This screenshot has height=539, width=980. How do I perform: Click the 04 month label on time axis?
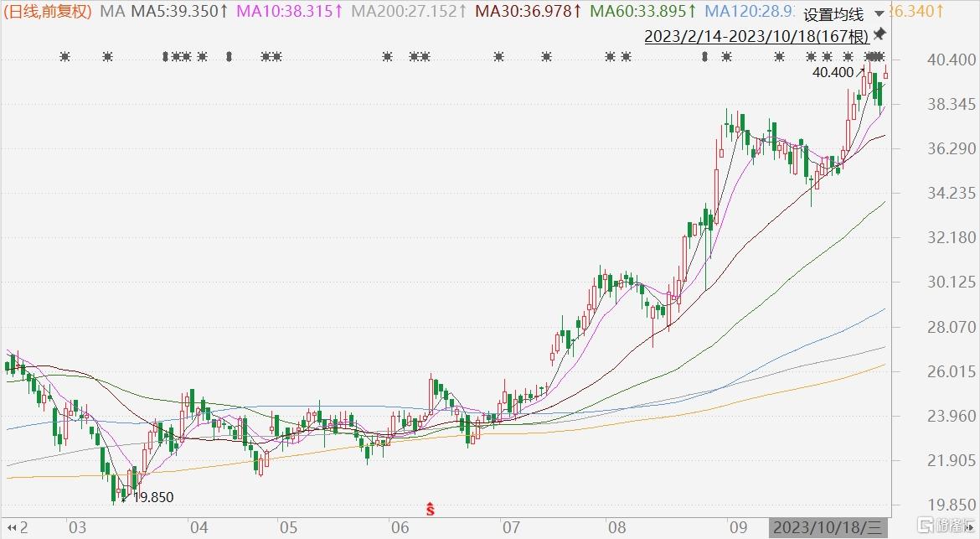point(199,528)
